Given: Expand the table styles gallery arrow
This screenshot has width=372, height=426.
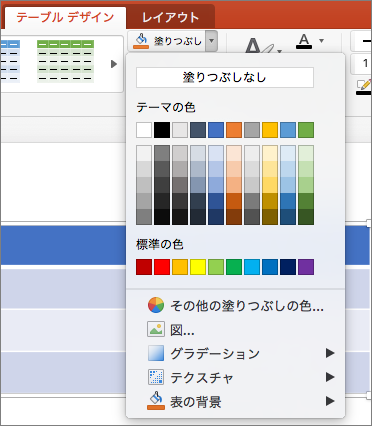Looking at the screenshot, I should (114, 64).
